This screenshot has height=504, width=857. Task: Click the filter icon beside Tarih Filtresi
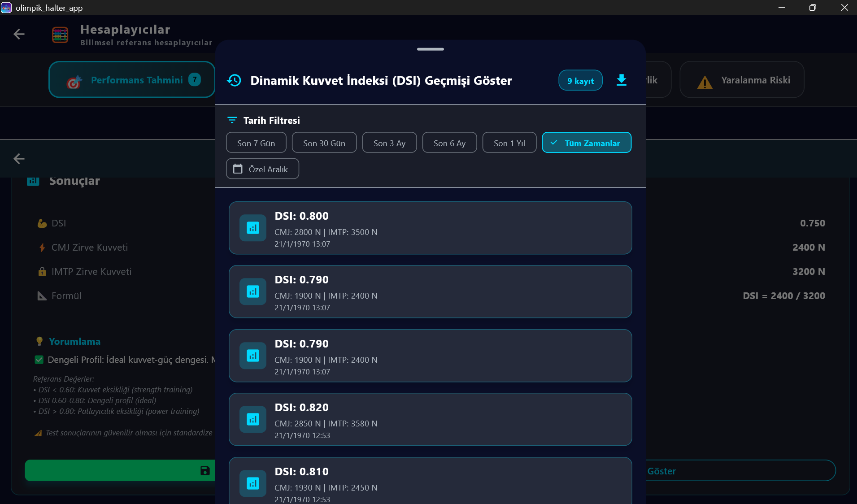[x=232, y=120]
